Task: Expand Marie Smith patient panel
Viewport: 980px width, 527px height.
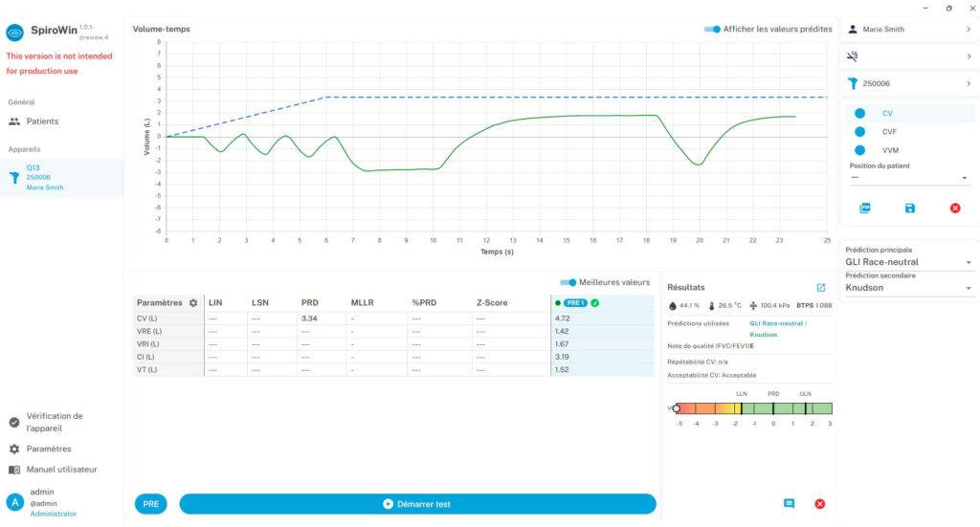Action: click(909, 30)
